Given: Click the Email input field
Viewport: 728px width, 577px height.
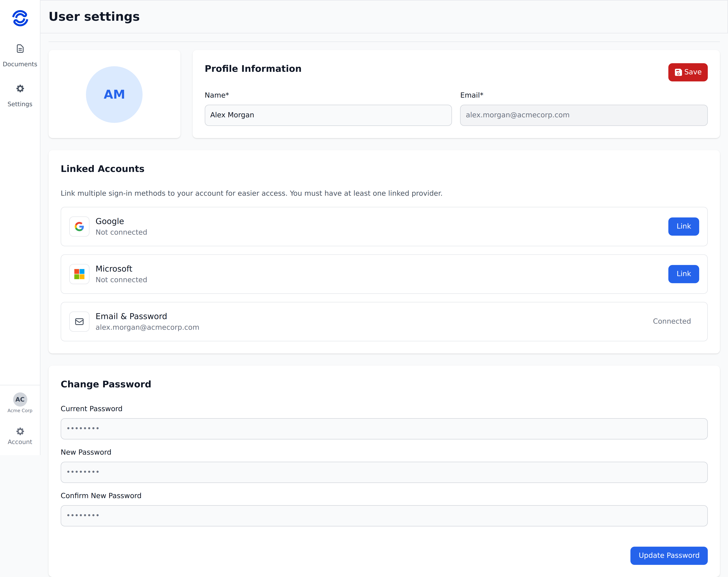Looking at the screenshot, I should tap(584, 115).
